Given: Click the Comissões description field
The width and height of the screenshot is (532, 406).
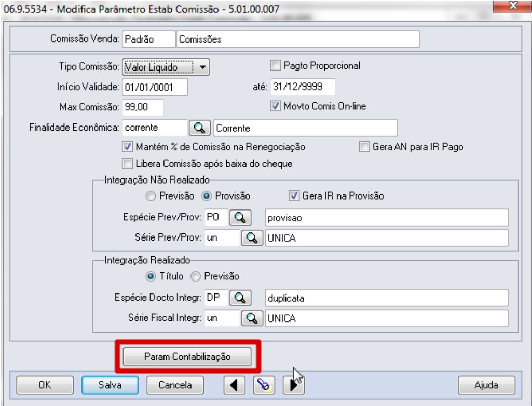Looking at the screenshot, I should pyautogui.click(x=298, y=39).
